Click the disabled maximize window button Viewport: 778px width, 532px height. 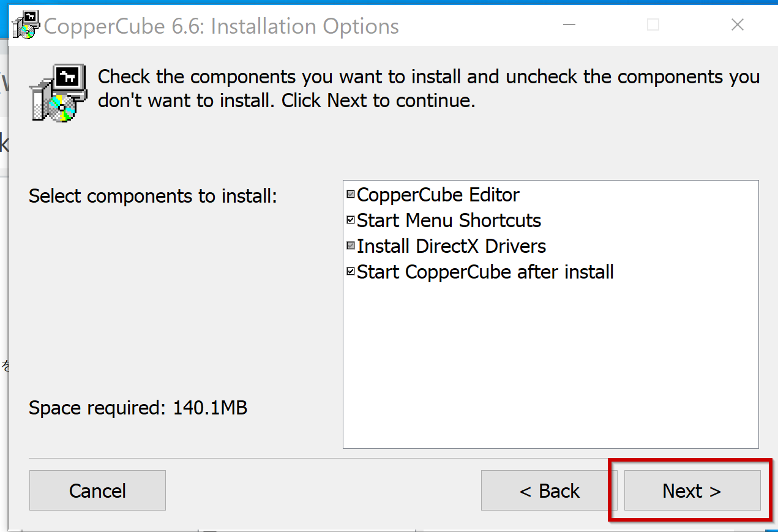653,25
